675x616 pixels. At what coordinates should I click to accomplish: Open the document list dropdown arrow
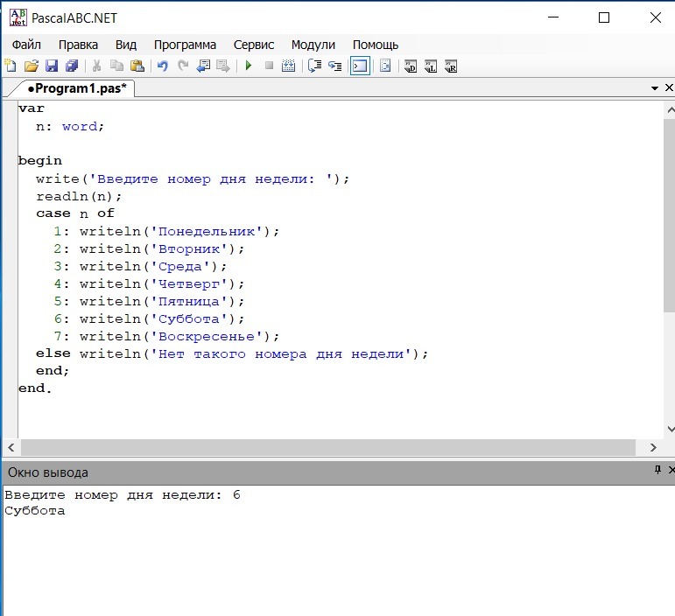tap(654, 88)
